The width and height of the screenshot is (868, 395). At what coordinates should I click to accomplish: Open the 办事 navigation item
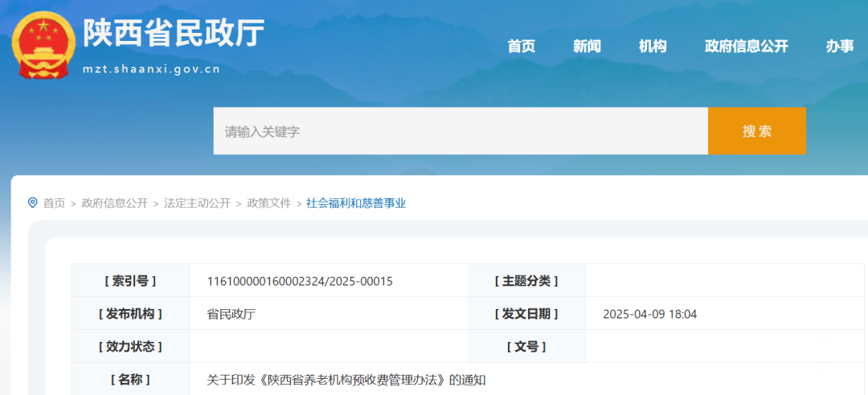click(x=840, y=47)
